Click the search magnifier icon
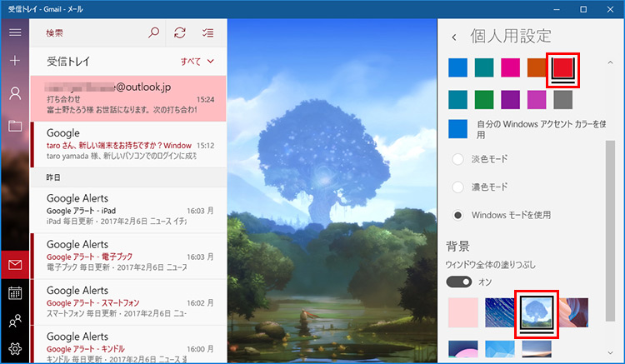 153,32
